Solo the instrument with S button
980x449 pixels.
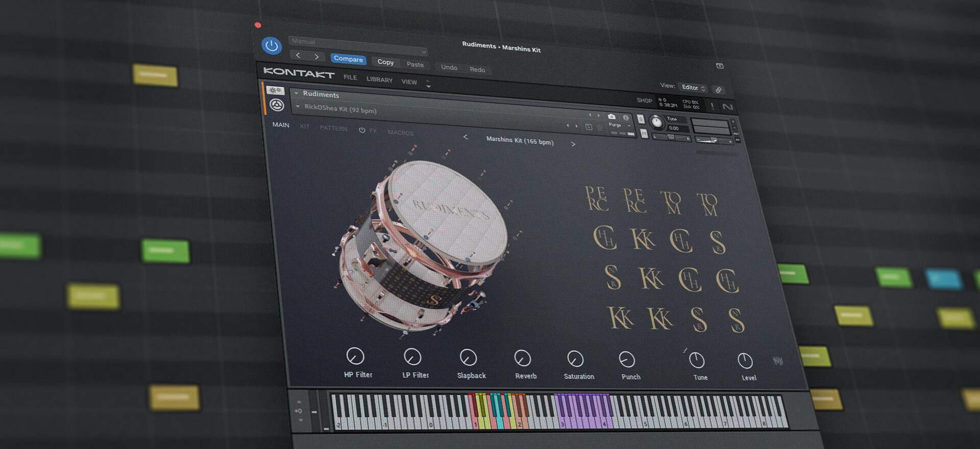click(x=641, y=119)
